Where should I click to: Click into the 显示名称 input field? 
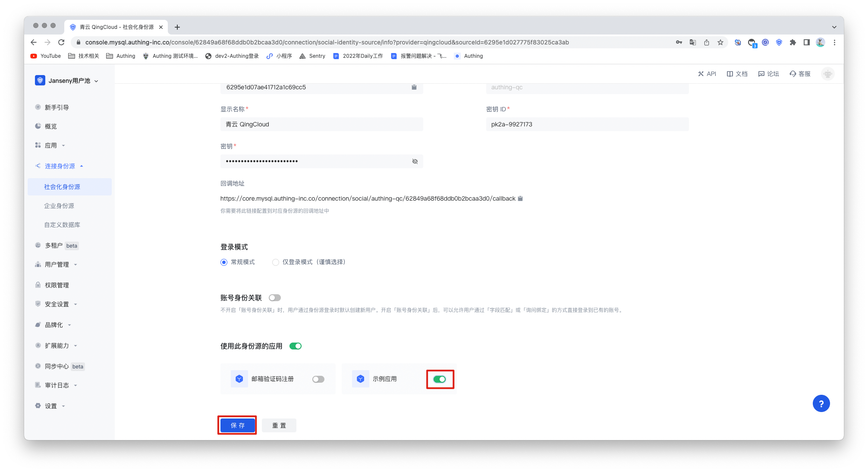click(321, 124)
